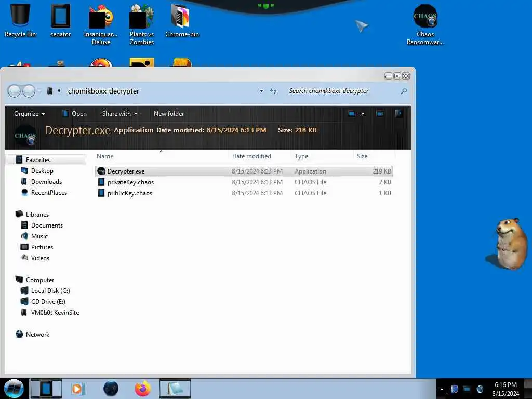The image size is (532, 399).
Task: Open address bar history dropdown
Action: (x=261, y=91)
